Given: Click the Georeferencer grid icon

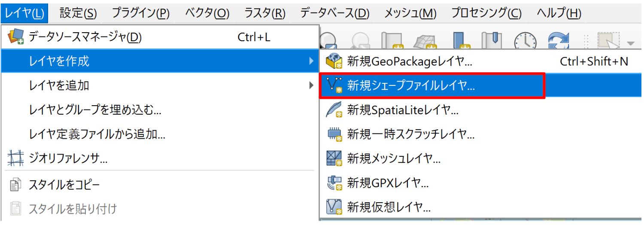Looking at the screenshot, I should (16, 159).
